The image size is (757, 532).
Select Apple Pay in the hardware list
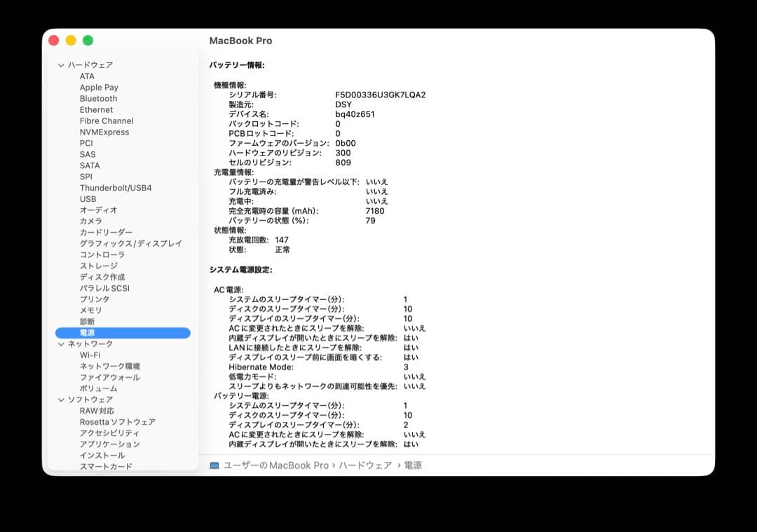(98, 87)
